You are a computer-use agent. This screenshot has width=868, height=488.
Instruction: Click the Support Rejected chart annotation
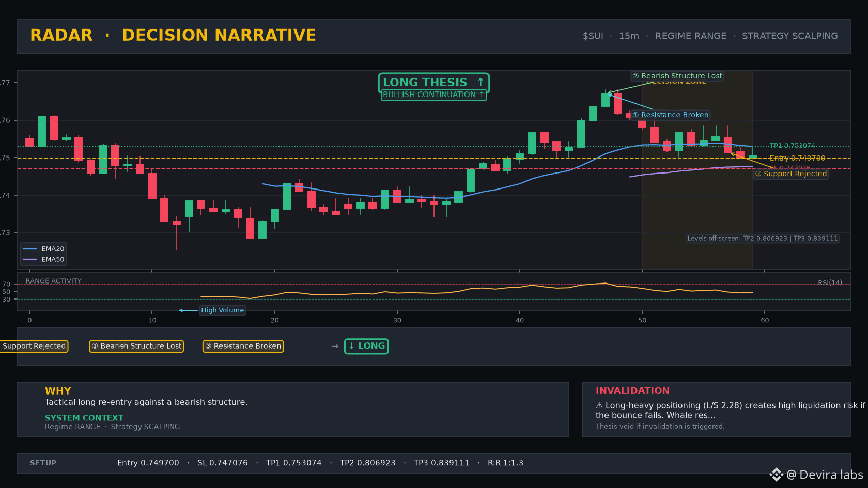coord(791,174)
